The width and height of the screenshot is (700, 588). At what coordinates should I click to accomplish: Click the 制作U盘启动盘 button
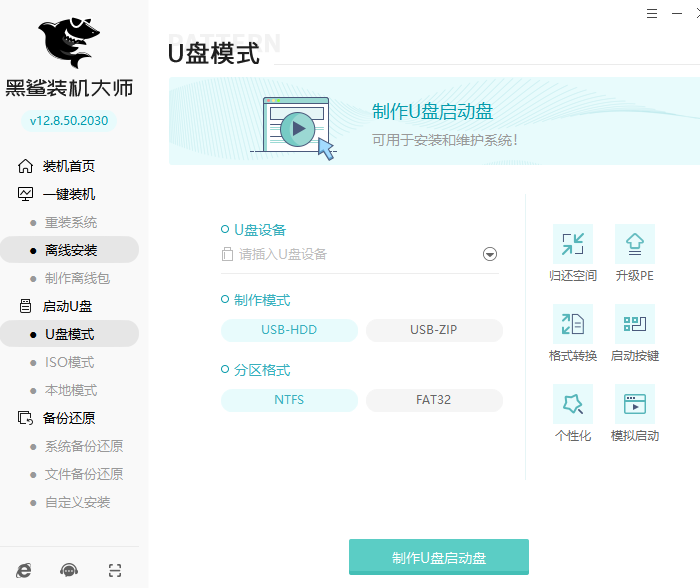[x=439, y=557]
